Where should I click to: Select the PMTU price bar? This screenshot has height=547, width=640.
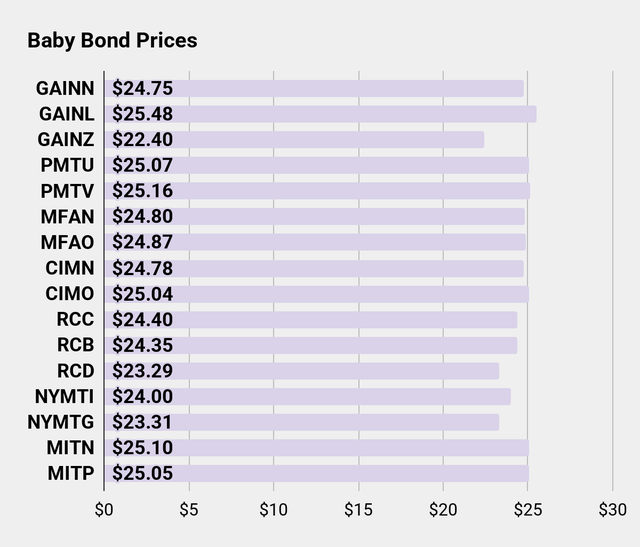coord(316,165)
